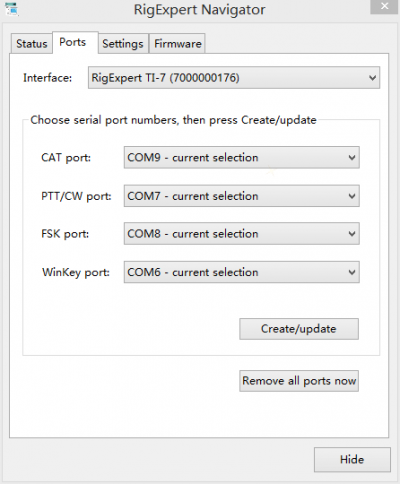This screenshot has width=400, height=484.
Task: Click the PTT/CW port chevron arrow
Action: tap(352, 196)
